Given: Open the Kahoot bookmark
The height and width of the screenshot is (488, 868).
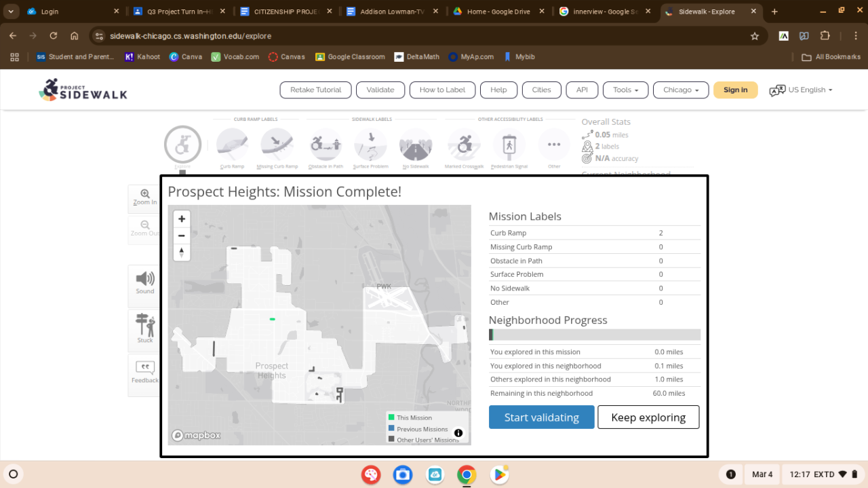Looking at the screenshot, I should click(142, 57).
